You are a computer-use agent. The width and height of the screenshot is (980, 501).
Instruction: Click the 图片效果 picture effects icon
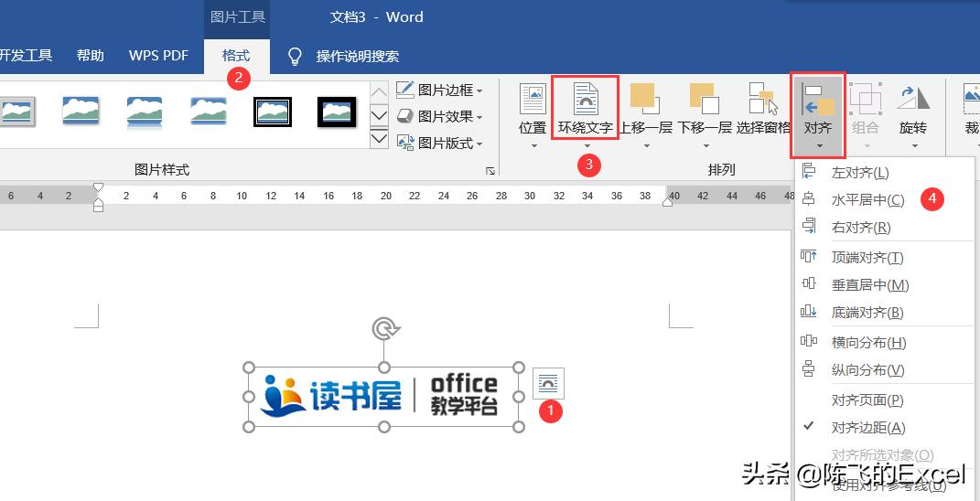point(405,116)
